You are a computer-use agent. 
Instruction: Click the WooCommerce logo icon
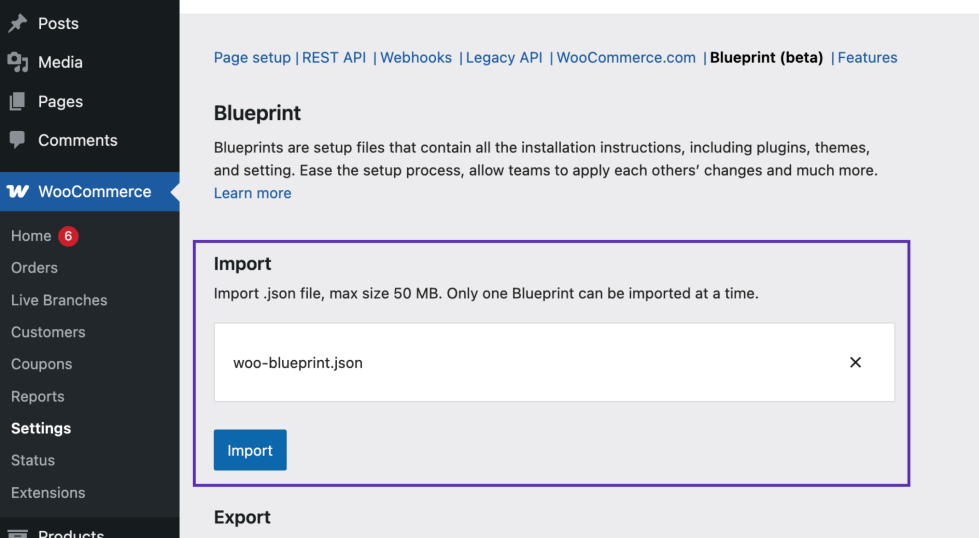pos(18,191)
